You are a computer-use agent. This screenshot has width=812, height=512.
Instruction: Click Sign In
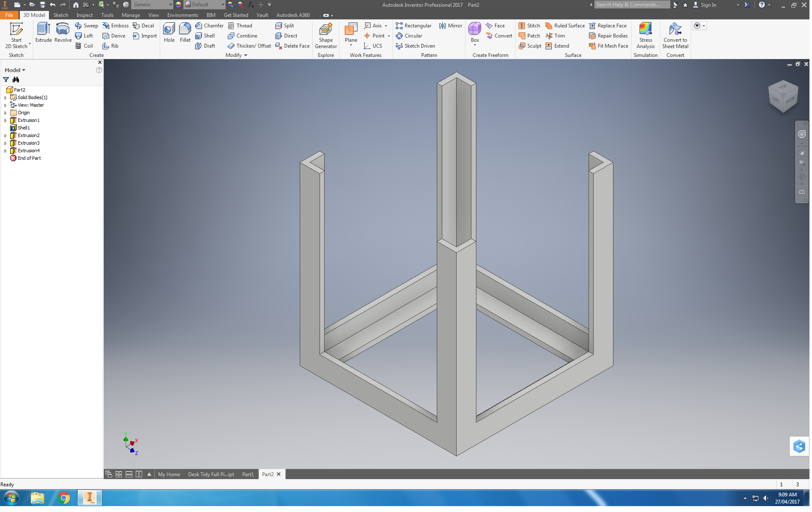pos(704,5)
